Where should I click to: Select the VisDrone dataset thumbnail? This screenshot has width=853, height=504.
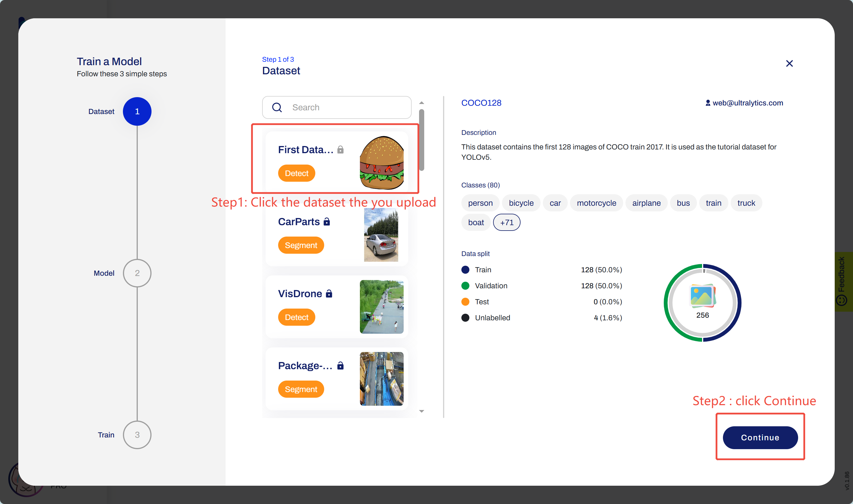click(x=382, y=307)
